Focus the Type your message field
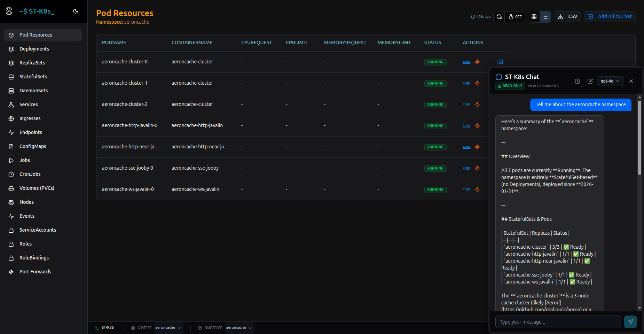The height and width of the screenshot is (334, 644). pos(558,322)
